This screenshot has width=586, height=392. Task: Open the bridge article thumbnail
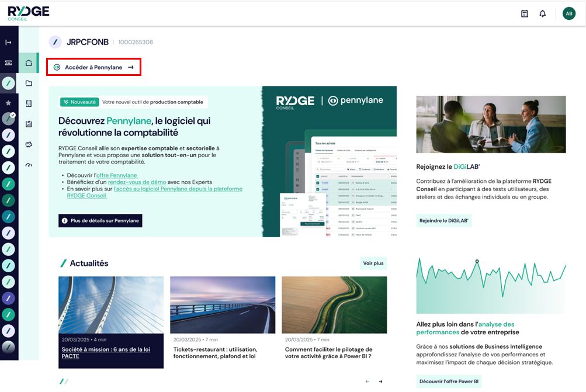[111, 305]
